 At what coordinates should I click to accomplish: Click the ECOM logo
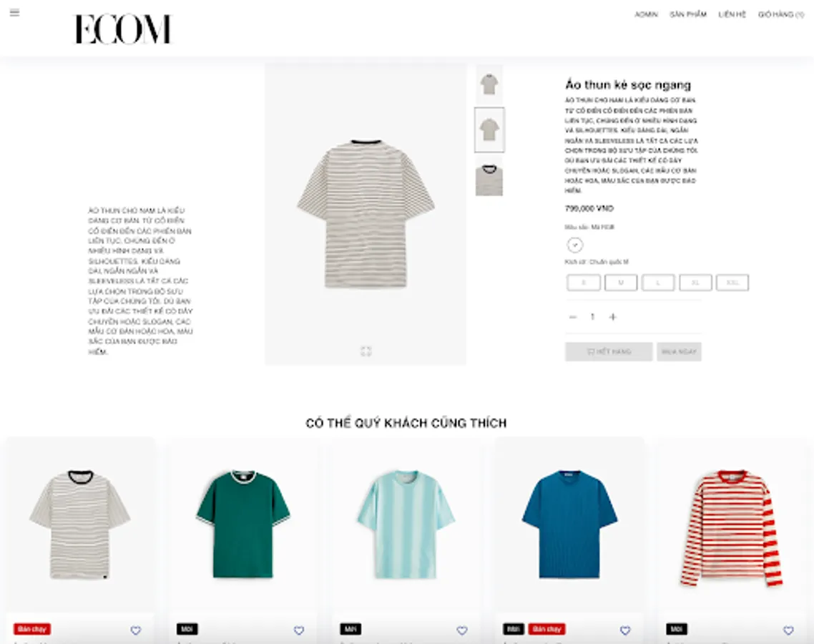(122, 29)
